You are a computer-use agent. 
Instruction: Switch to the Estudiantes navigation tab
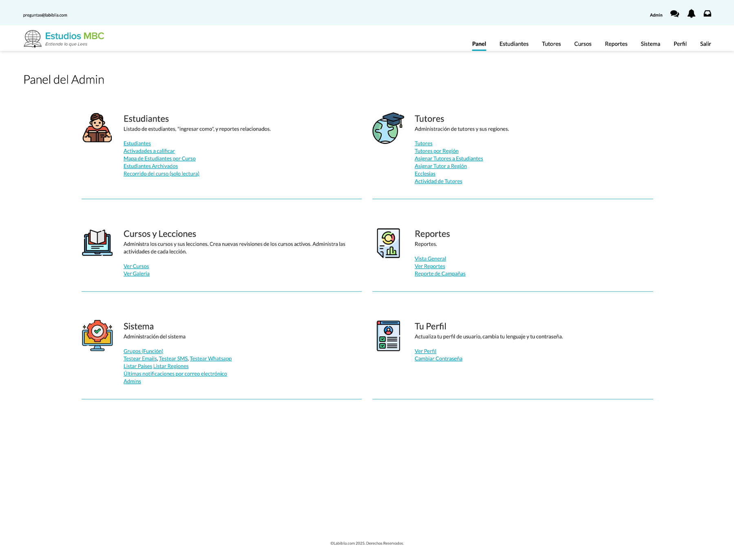coord(514,44)
